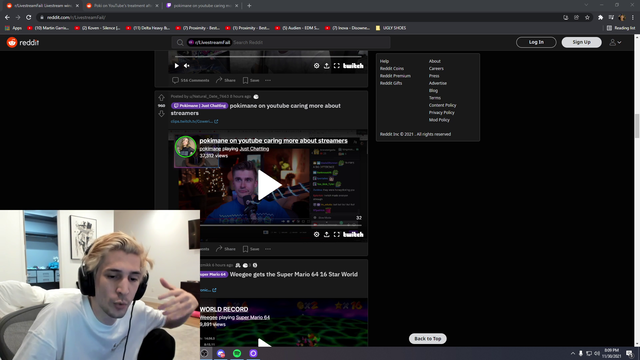Open Super Mario 64 category link in embed
The width and height of the screenshot is (640, 360).
coord(253,317)
